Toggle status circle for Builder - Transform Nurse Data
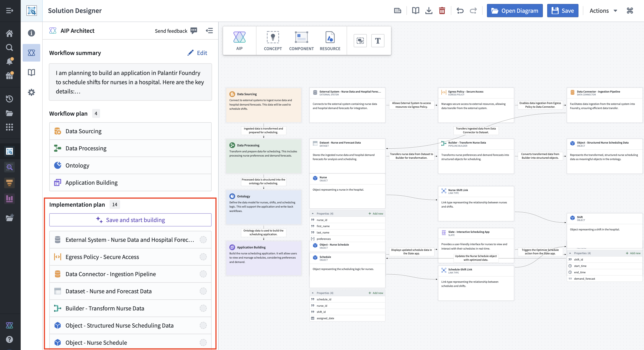 (x=203, y=308)
